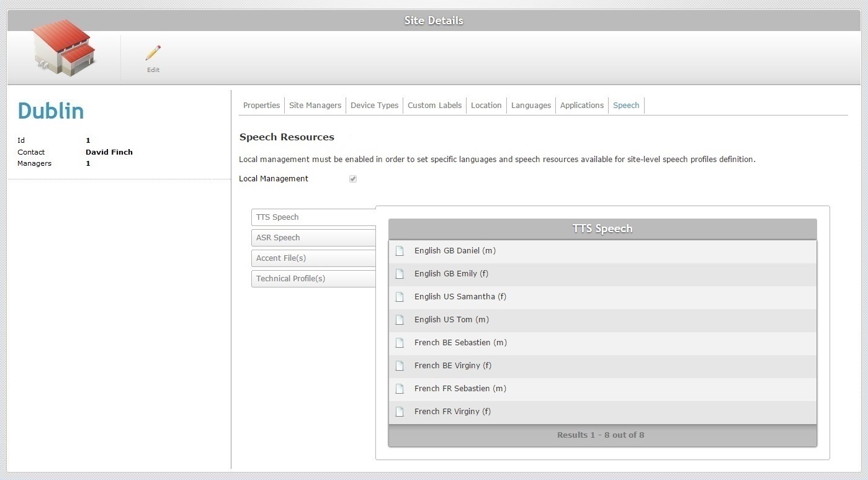The height and width of the screenshot is (480, 868).
Task: Choose the English US Tom (m) voice
Action: (602, 320)
